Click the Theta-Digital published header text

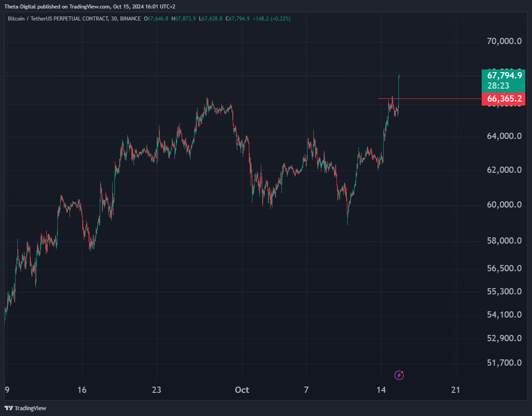pyautogui.click(x=90, y=6)
